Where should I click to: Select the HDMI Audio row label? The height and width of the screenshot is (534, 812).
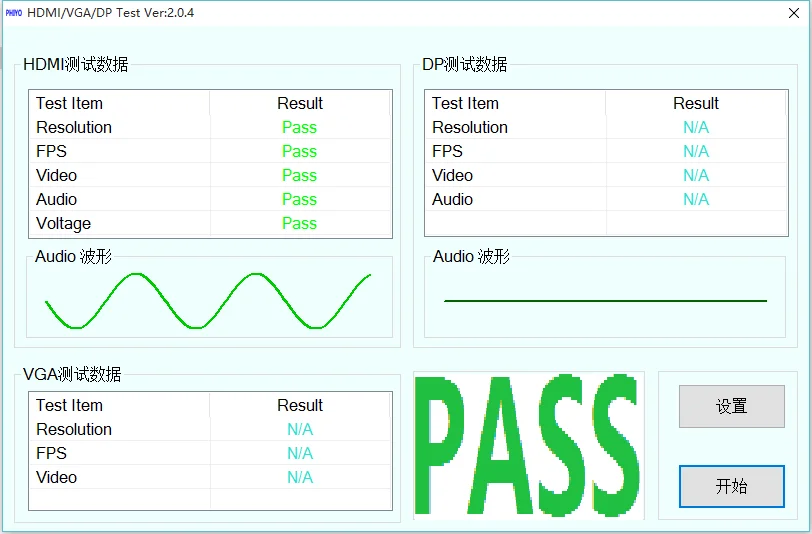[56, 199]
